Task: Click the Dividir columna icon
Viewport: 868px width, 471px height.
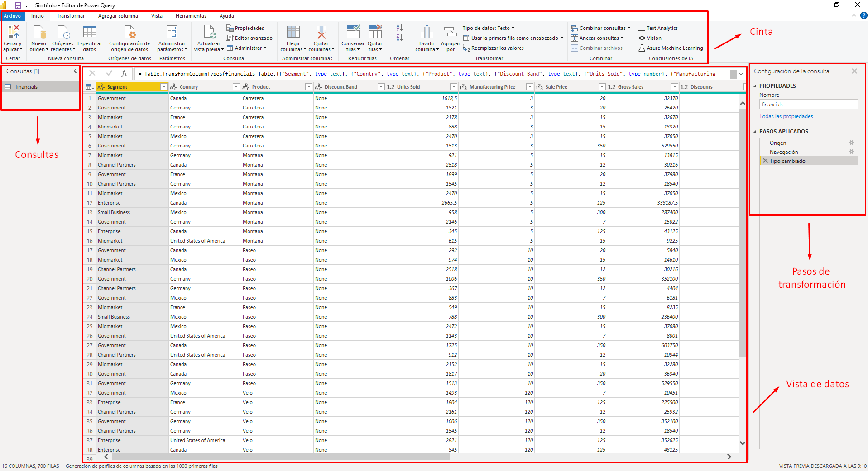Action: 427,33
